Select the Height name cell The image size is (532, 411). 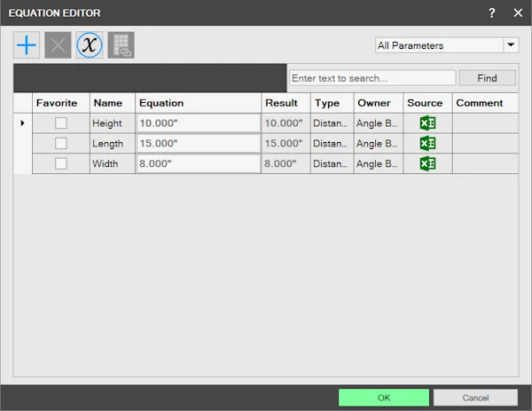click(x=113, y=123)
